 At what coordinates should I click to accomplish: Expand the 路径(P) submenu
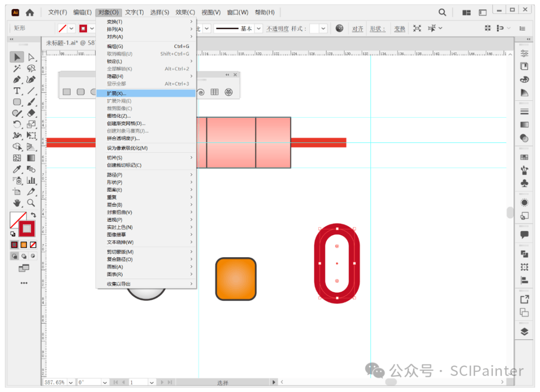[146, 175]
